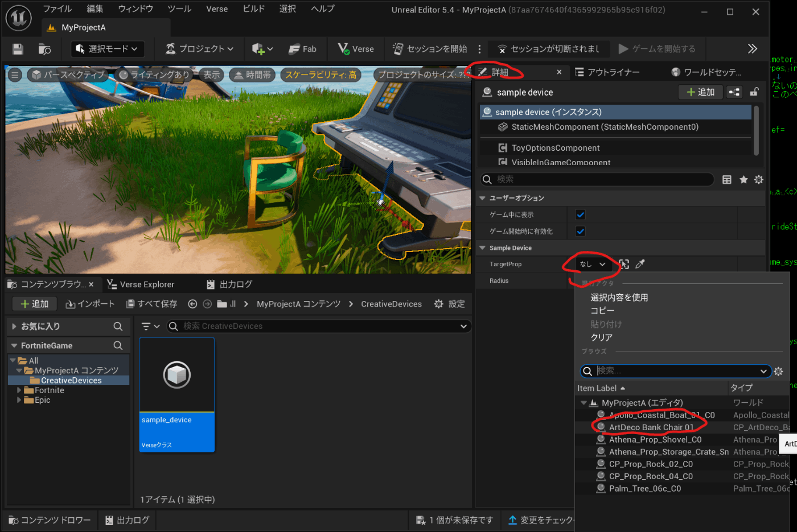
Task: Go back in content browser history
Action: pos(192,304)
